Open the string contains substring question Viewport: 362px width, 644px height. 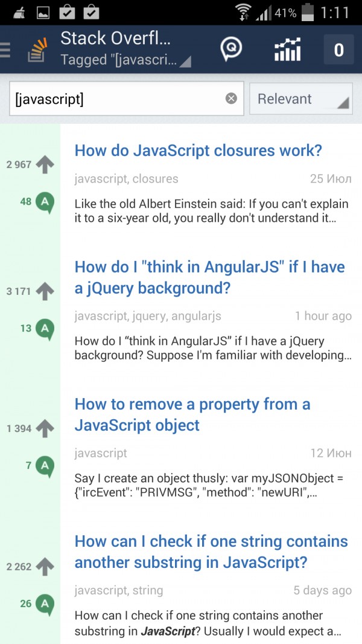click(x=211, y=552)
